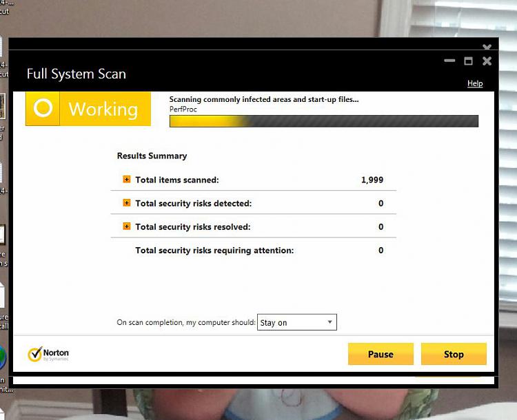Pause the full system scan
517x420 pixels.
click(x=381, y=354)
